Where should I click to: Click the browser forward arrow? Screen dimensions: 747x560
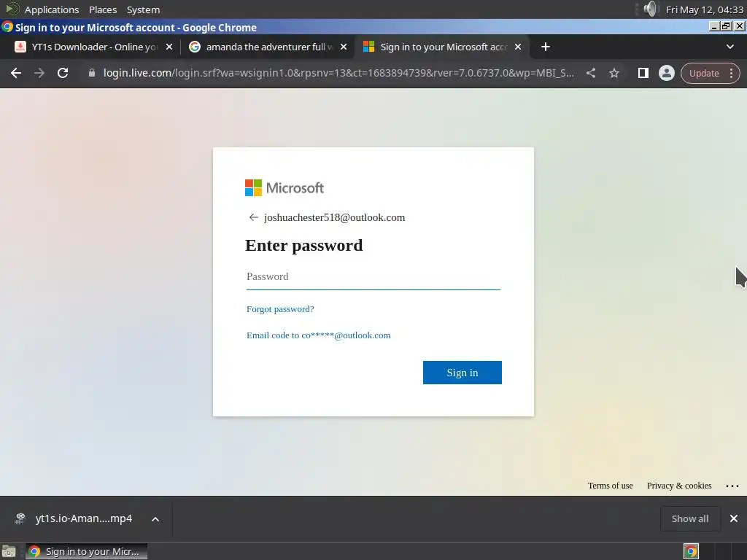click(39, 73)
